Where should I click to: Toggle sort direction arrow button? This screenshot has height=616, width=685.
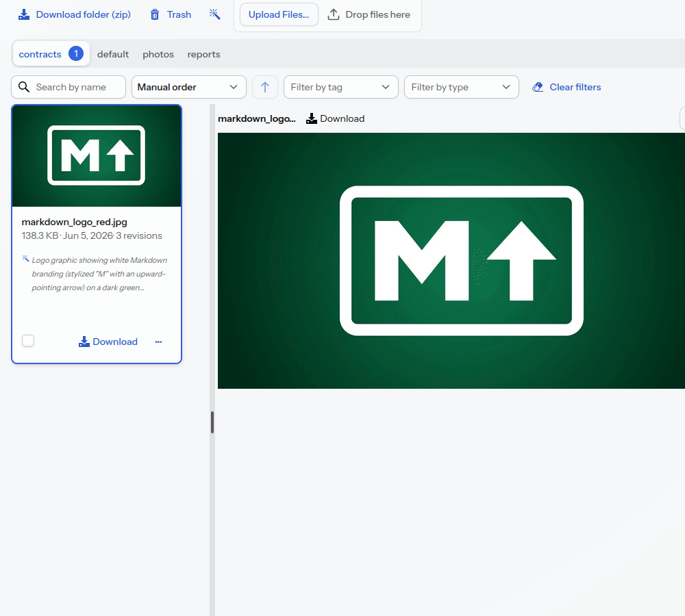[x=264, y=87]
